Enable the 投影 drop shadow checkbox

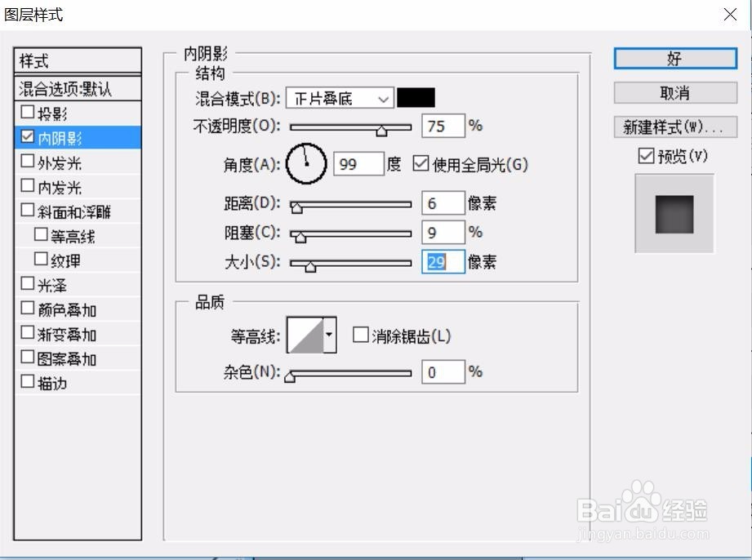[27, 112]
